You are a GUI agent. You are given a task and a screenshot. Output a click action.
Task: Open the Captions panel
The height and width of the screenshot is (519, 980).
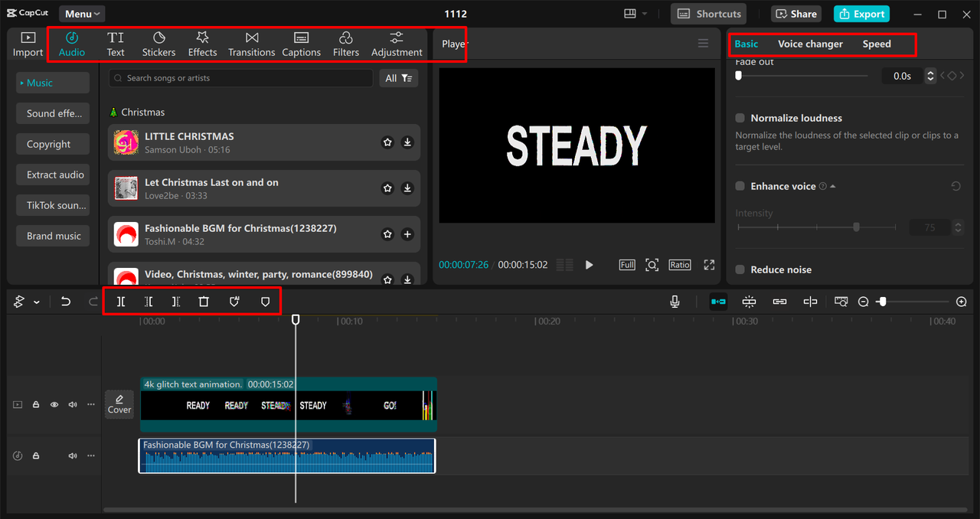[x=301, y=44]
